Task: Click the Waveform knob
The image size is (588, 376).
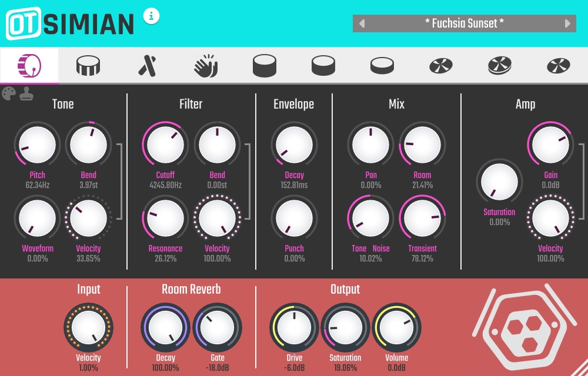Action: click(37, 219)
